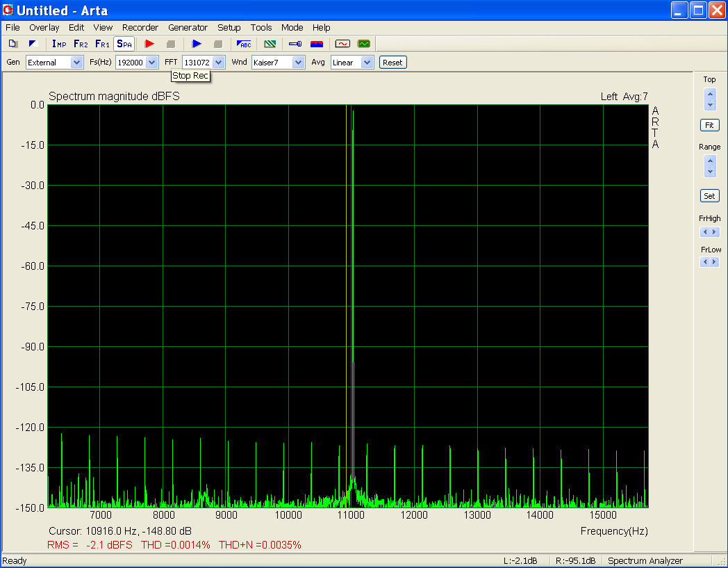Viewport: 728px width, 568px height.
Task: Maximize the Arta window
Action: pos(698,10)
